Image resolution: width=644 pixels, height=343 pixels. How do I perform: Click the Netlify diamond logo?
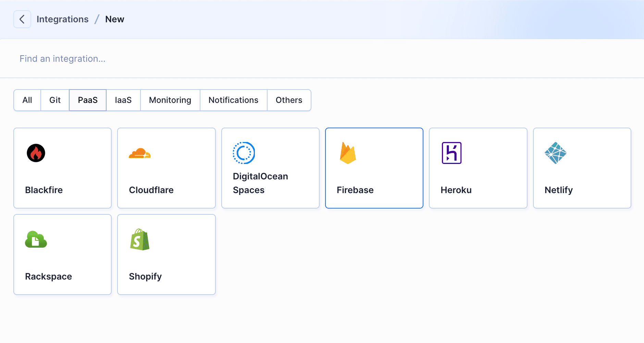pos(556,153)
